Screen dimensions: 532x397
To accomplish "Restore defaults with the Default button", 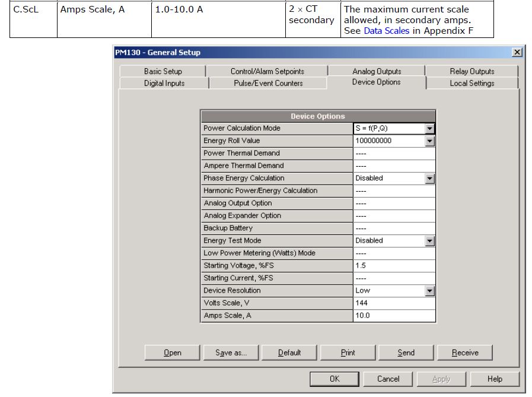I will (x=289, y=352).
